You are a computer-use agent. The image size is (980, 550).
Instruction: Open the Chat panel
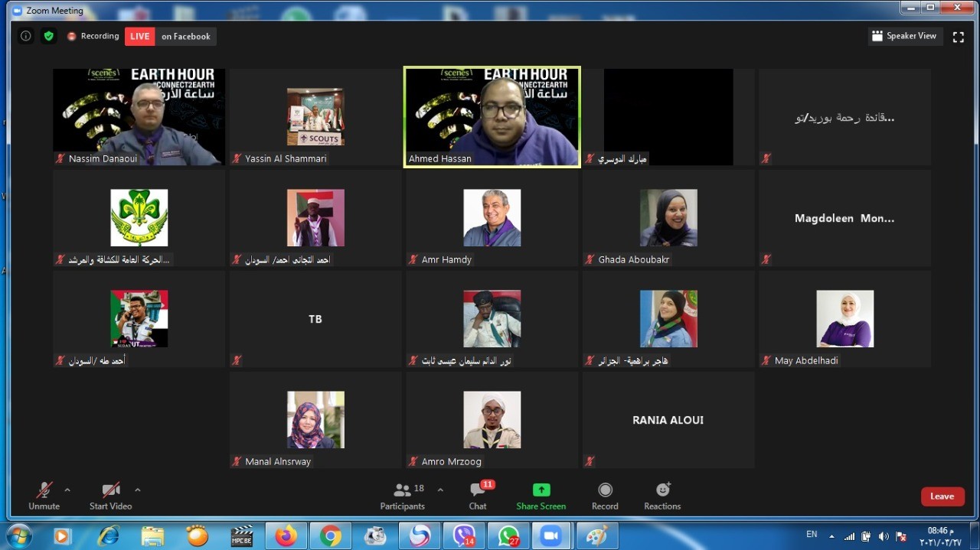point(478,496)
